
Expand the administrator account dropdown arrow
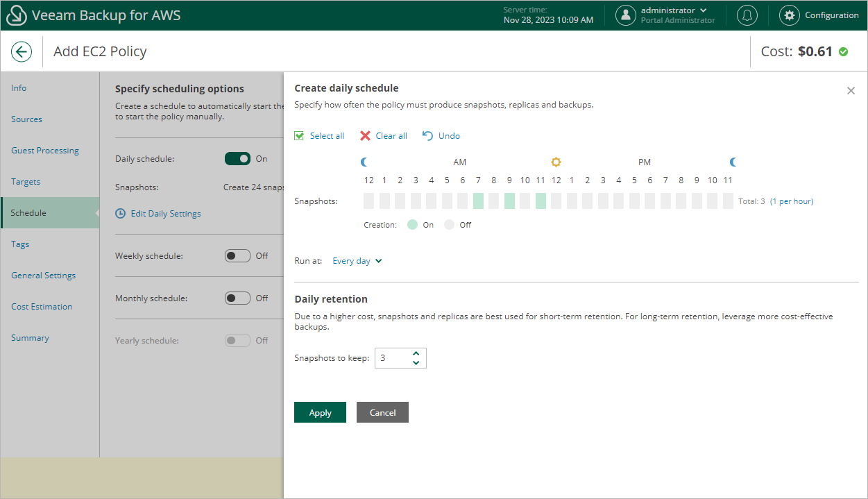click(x=704, y=10)
